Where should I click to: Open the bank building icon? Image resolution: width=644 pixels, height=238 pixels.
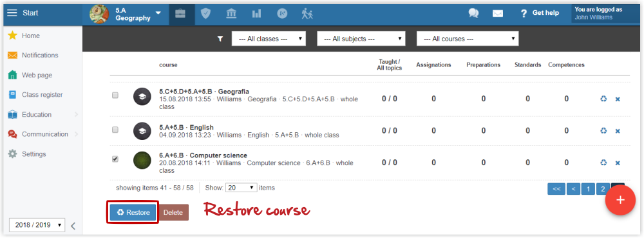[x=231, y=14]
